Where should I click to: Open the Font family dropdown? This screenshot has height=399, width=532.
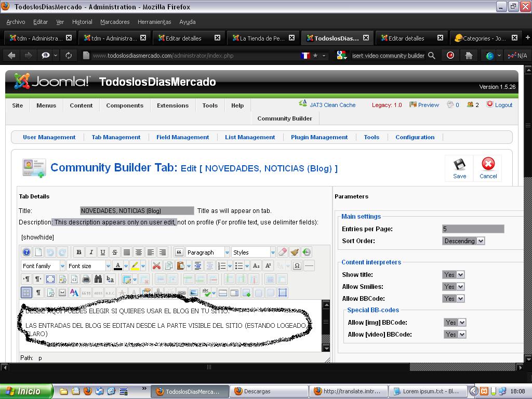point(43,265)
